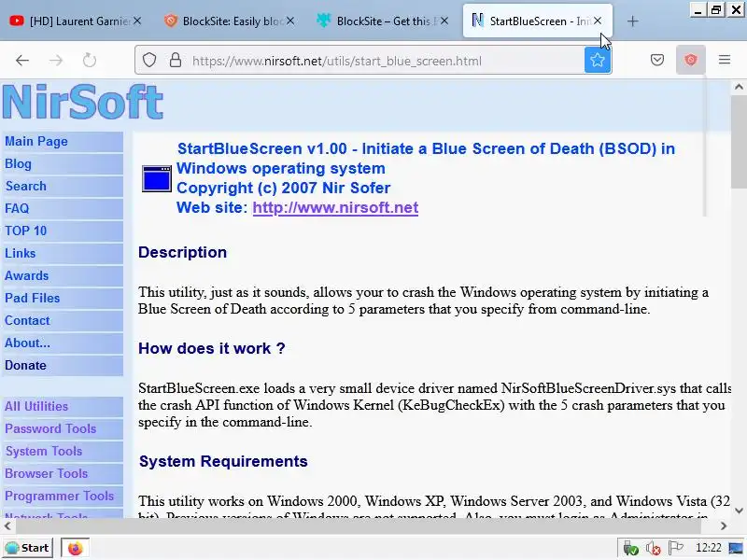Click the vertical scrollbar up arrow
This screenshot has height=560, width=747.
pos(739,87)
